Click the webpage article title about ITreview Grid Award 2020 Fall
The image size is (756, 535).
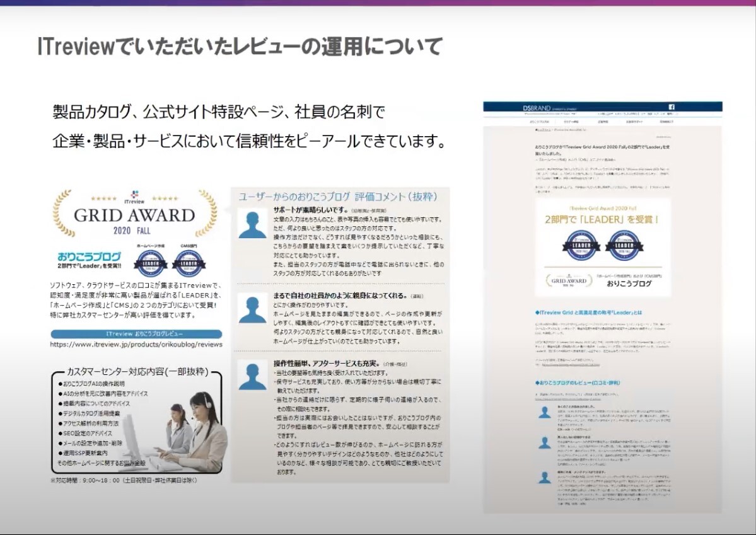(602, 149)
